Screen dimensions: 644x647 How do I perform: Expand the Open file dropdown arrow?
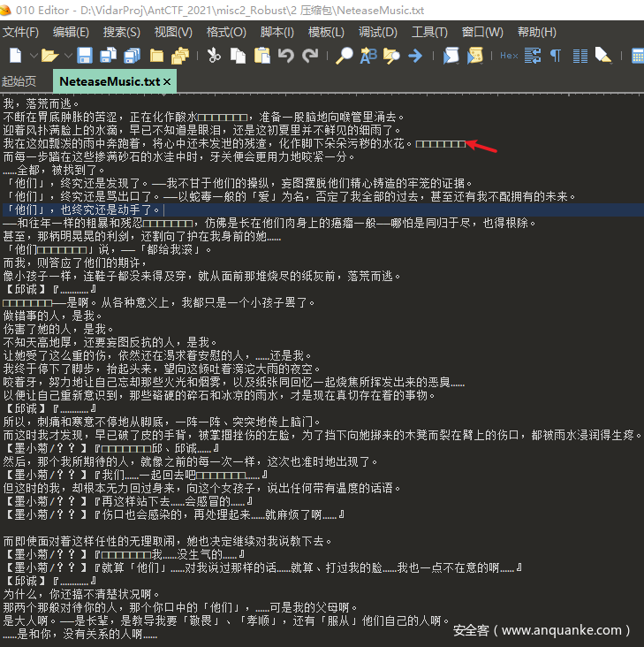coord(65,57)
